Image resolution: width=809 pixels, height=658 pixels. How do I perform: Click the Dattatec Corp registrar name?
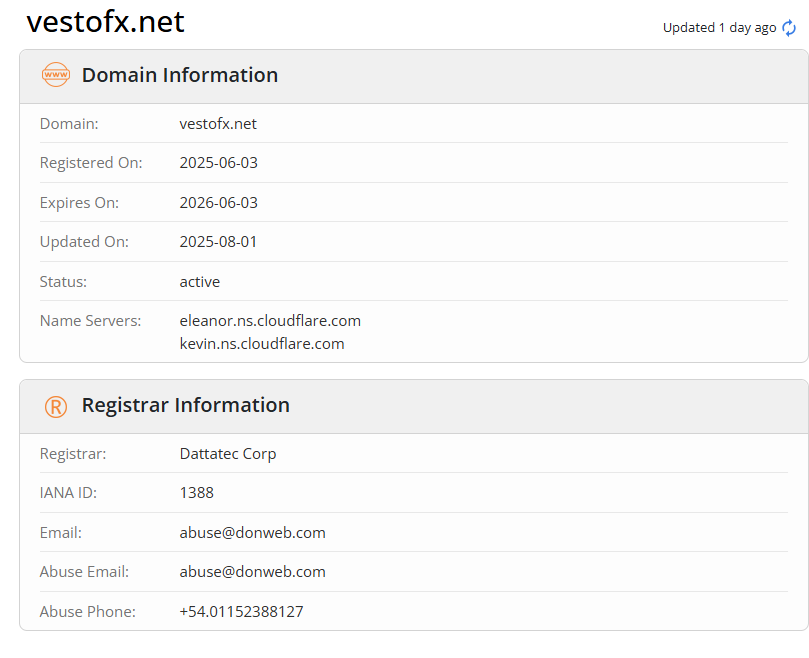[x=228, y=454]
